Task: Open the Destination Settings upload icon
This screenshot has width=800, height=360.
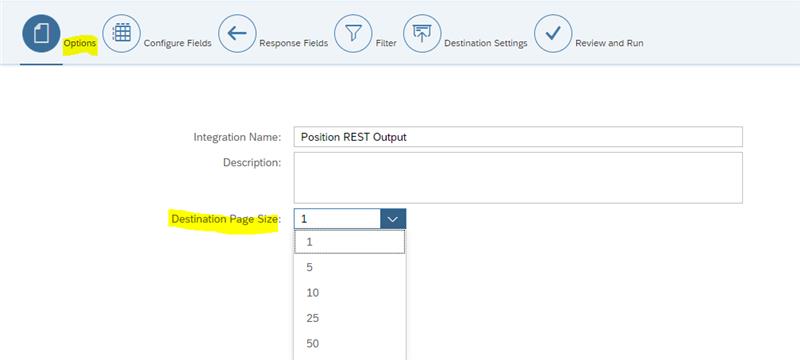Action: pos(422,33)
